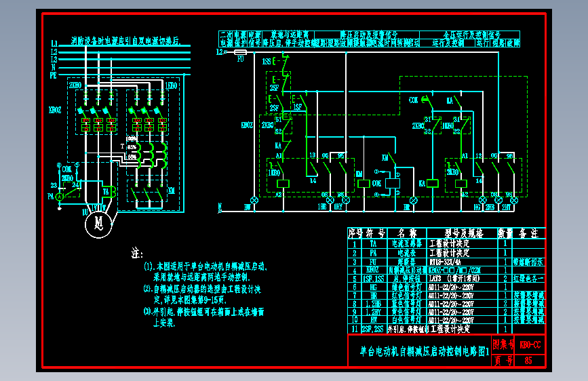The image size is (588, 381).
Task: Click the HW indicator lamp symbol
Action: point(254,200)
